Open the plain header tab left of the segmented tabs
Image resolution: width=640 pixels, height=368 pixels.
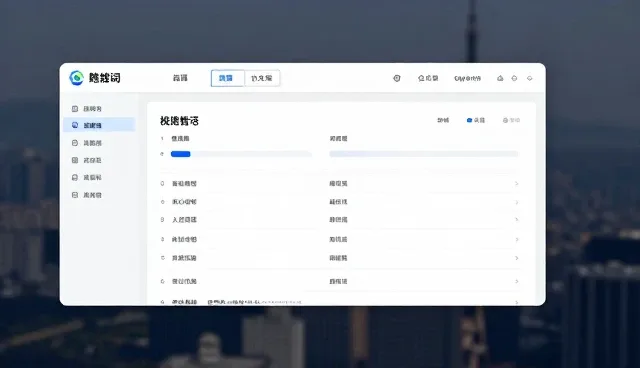tap(180, 78)
